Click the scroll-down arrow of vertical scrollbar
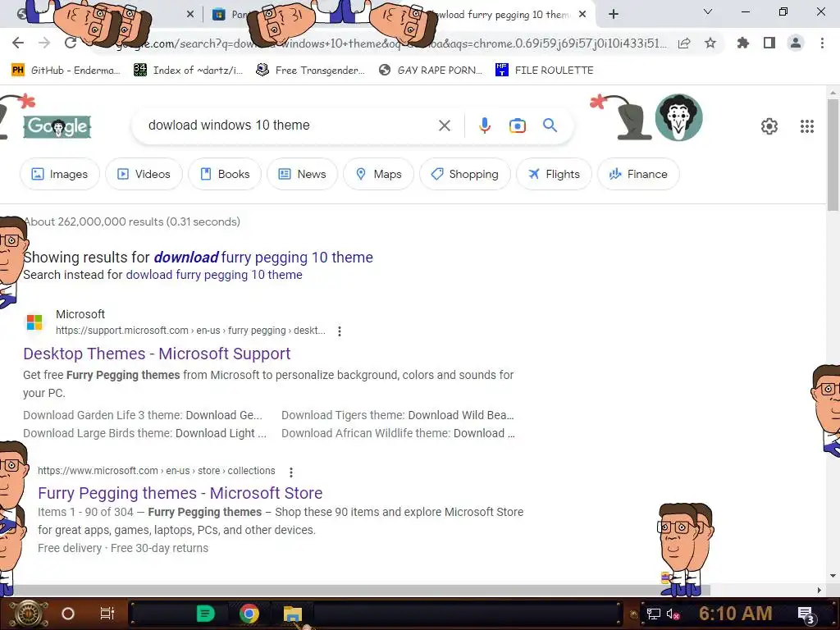 pyautogui.click(x=833, y=576)
